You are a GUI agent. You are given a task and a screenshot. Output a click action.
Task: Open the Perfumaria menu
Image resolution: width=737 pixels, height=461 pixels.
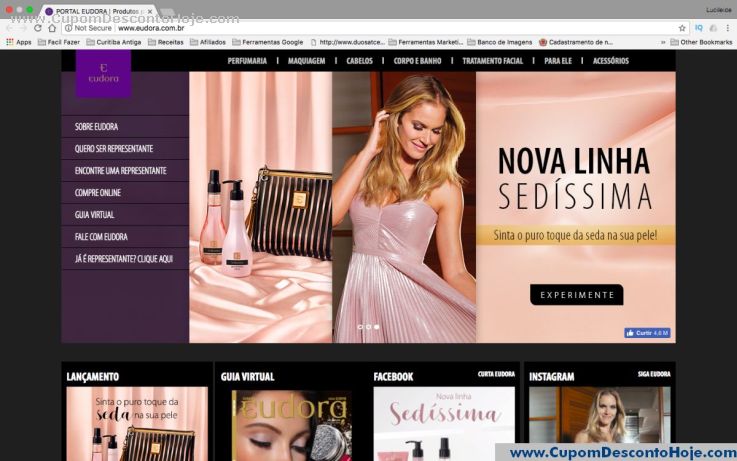(x=247, y=61)
